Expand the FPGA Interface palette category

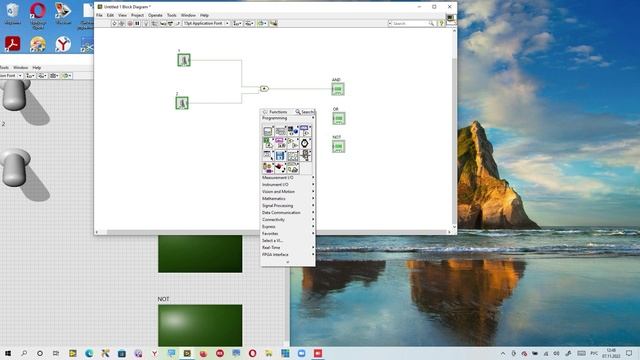[x=288, y=254]
